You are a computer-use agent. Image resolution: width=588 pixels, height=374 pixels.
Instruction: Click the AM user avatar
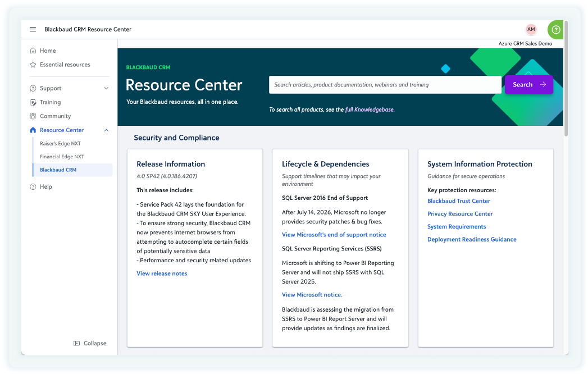(531, 29)
